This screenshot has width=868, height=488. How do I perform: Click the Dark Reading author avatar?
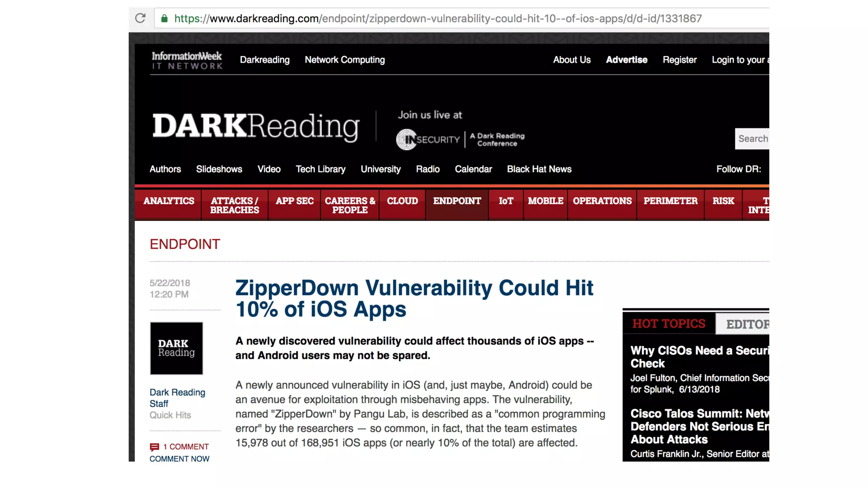coord(176,348)
